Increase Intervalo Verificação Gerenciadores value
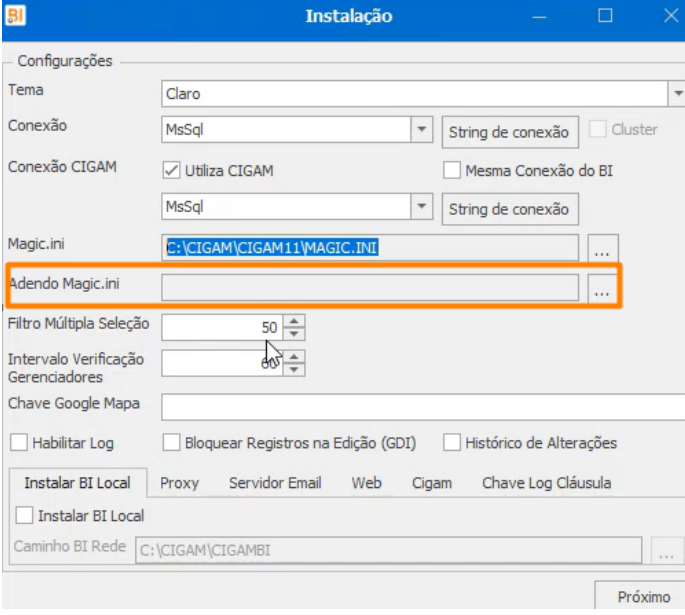 tap(294, 357)
